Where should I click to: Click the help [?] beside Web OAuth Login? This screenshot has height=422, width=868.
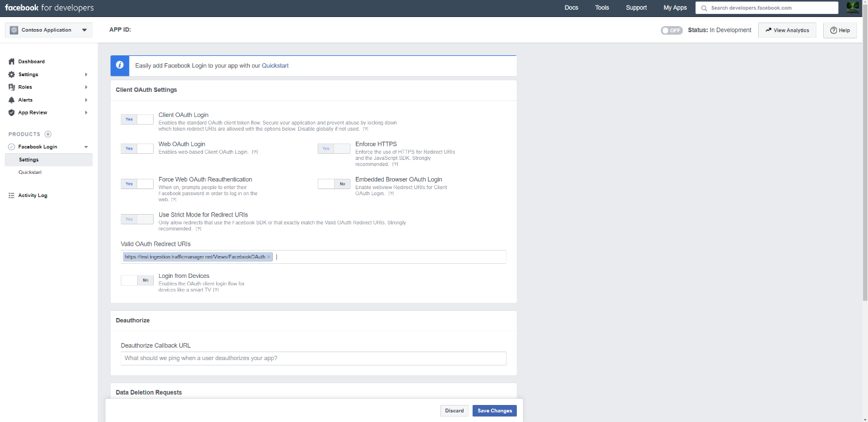[255, 151]
